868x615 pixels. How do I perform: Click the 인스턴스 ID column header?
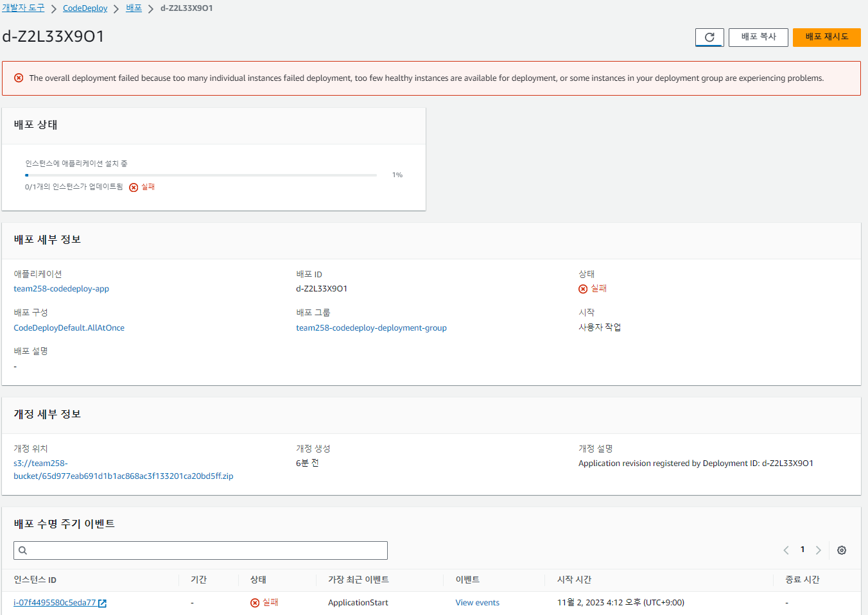35,580
